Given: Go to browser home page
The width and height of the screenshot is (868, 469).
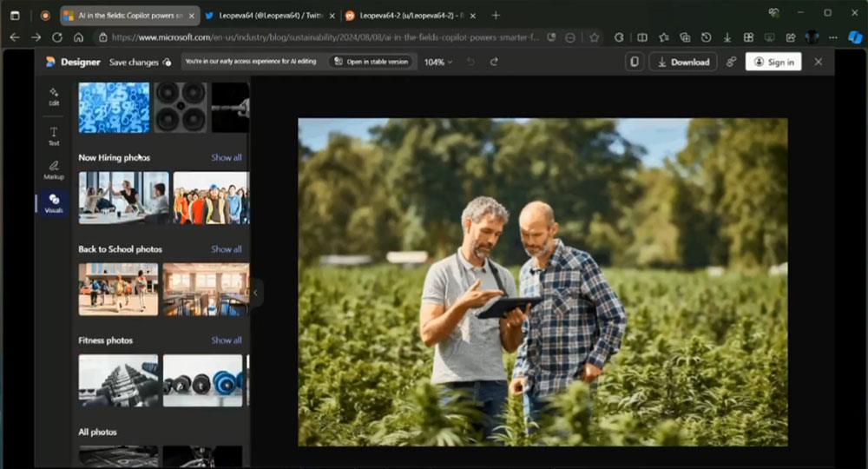Looking at the screenshot, I should tap(79, 37).
